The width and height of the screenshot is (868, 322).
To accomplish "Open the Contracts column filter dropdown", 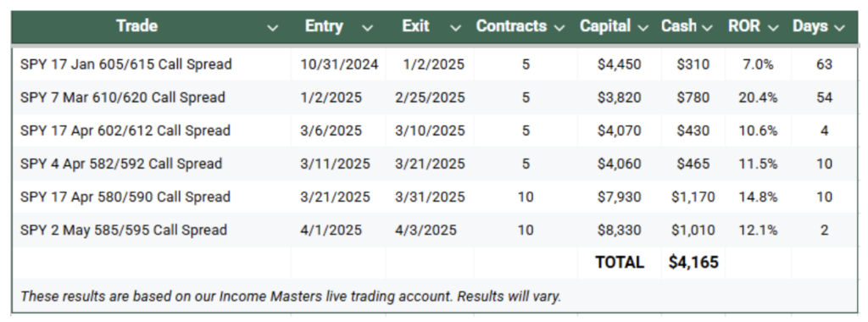I will 559,28.
